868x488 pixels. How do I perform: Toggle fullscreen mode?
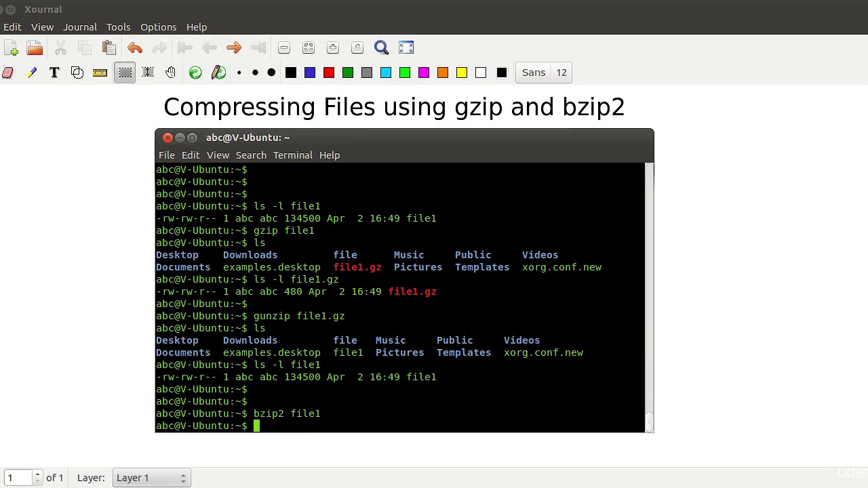tap(406, 47)
